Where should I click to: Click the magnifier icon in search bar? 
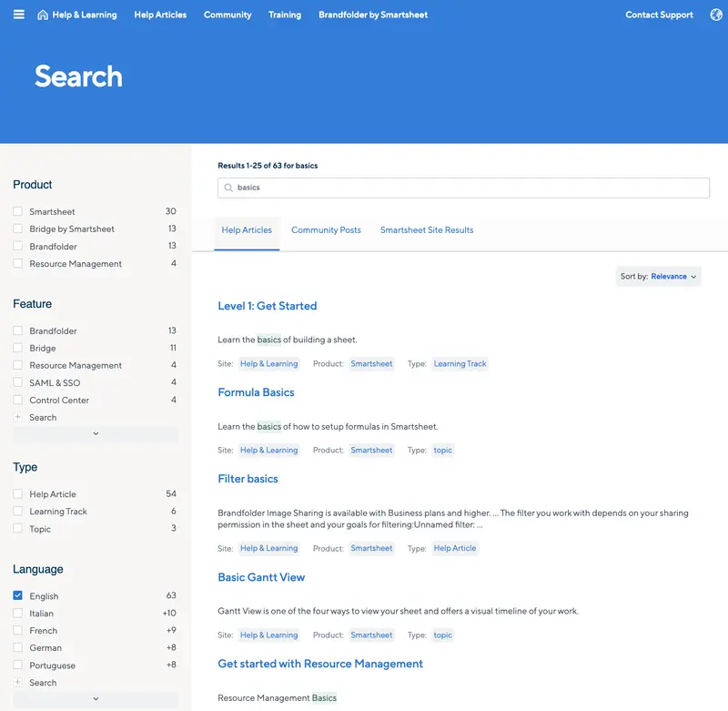228,188
